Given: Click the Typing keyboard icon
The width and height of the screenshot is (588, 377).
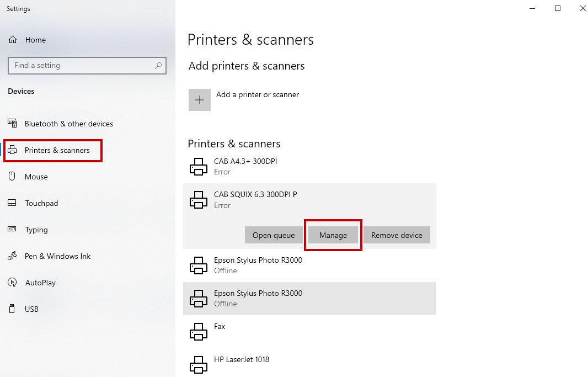Looking at the screenshot, I should point(12,230).
